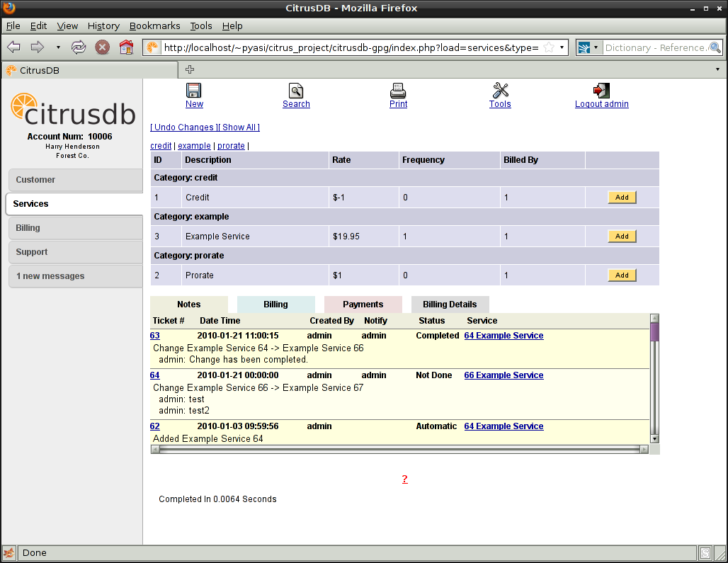Click the Logout admin door icon
728x563 pixels.
click(x=601, y=91)
